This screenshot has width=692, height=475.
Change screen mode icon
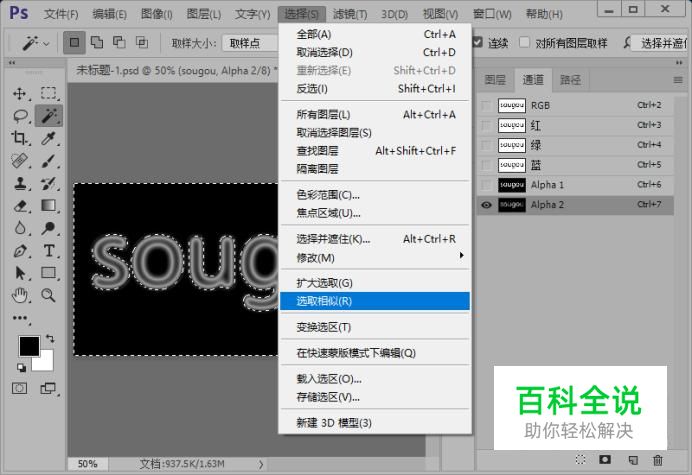(48, 388)
